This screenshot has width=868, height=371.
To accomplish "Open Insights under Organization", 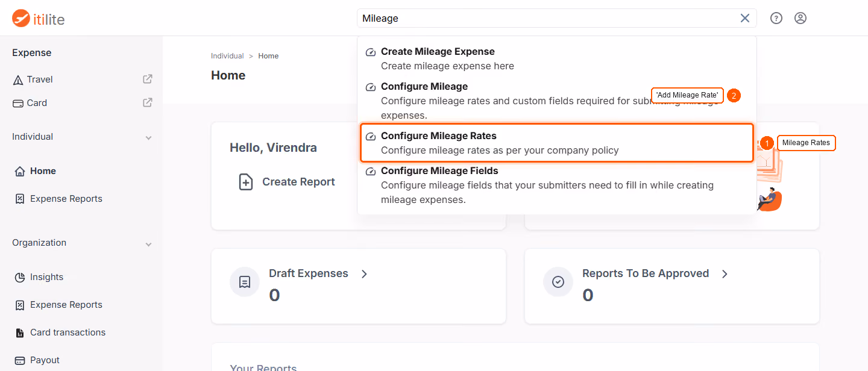I will point(46,277).
